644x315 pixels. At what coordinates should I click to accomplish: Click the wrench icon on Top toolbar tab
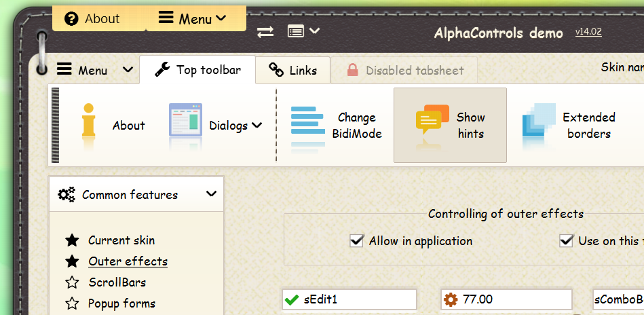pos(163,70)
